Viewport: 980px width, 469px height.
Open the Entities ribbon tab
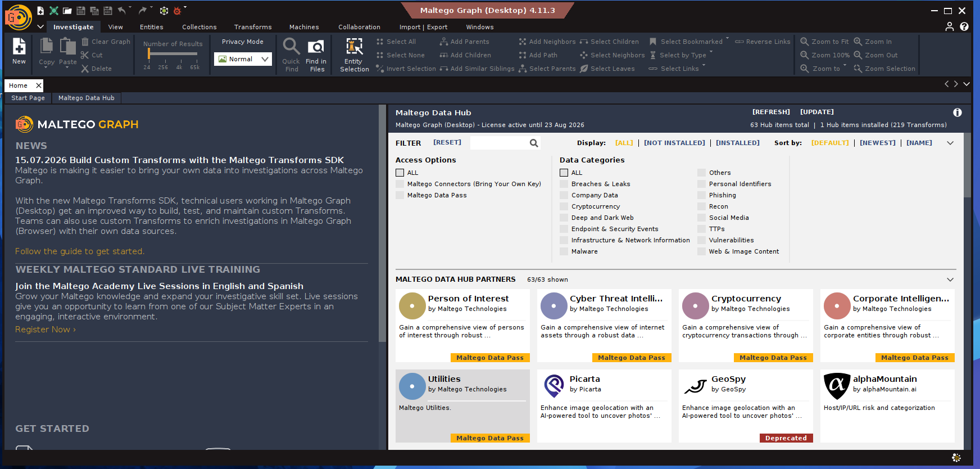coord(152,27)
